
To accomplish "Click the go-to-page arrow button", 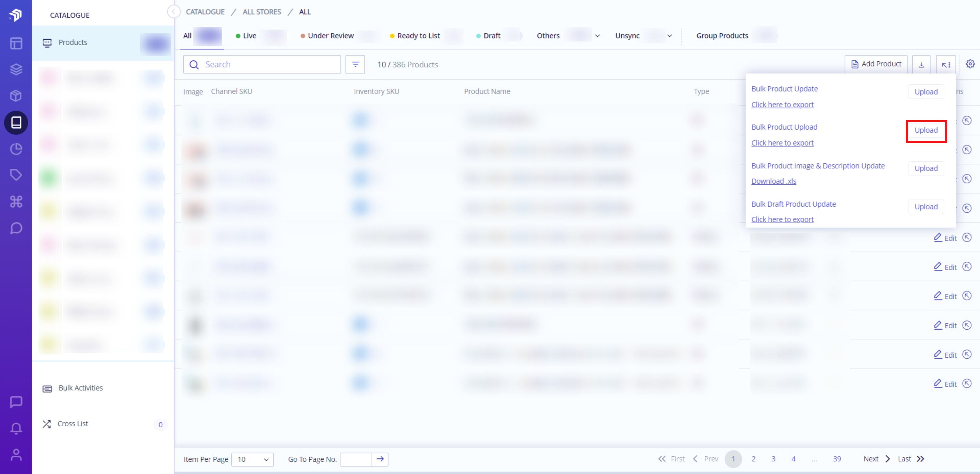I will point(380,459).
